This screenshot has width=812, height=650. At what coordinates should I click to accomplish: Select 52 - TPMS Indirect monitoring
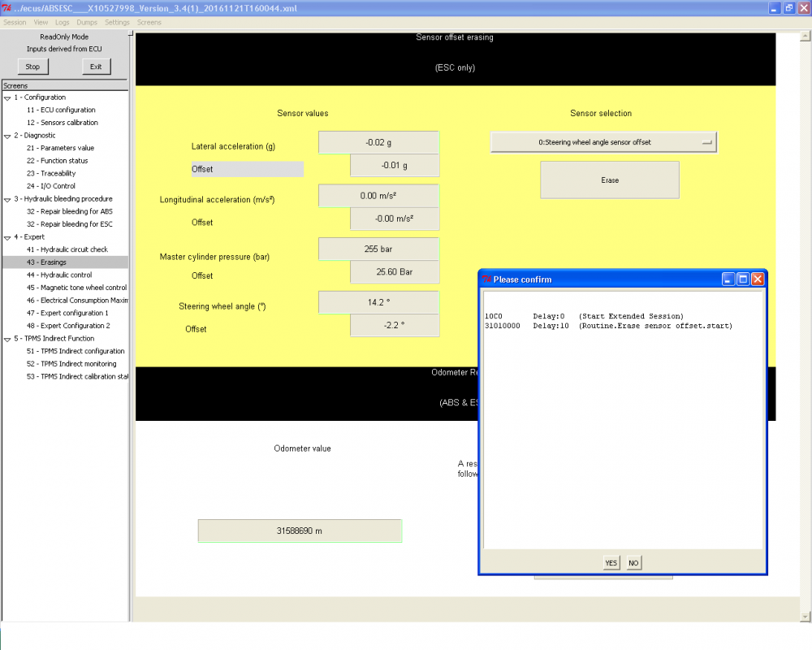(71, 364)
